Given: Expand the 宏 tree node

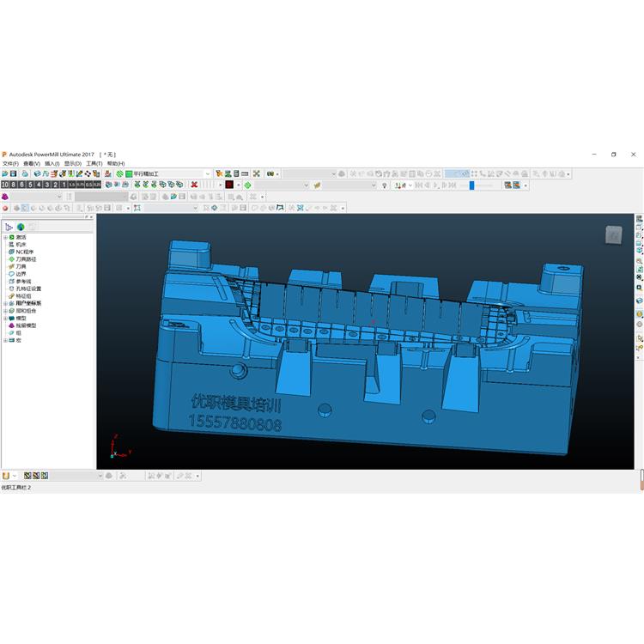Looking at the screenshot, I should coord(5,341).
